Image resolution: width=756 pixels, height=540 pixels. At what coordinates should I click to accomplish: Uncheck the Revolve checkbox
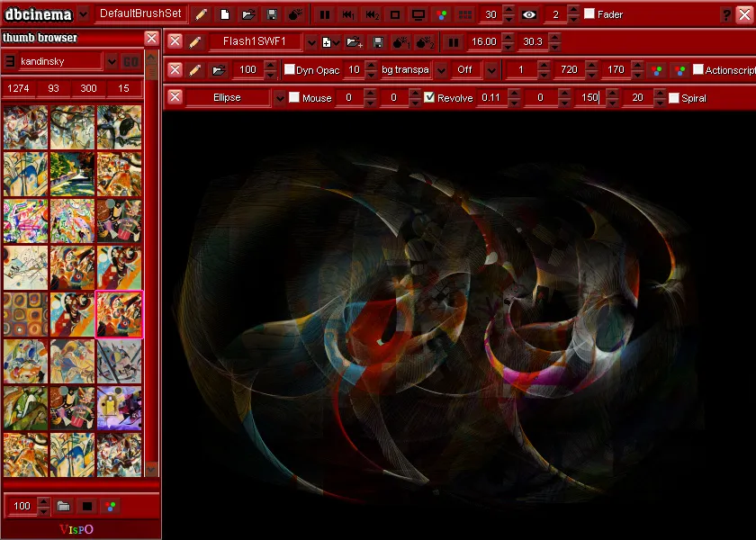[430, 97]
